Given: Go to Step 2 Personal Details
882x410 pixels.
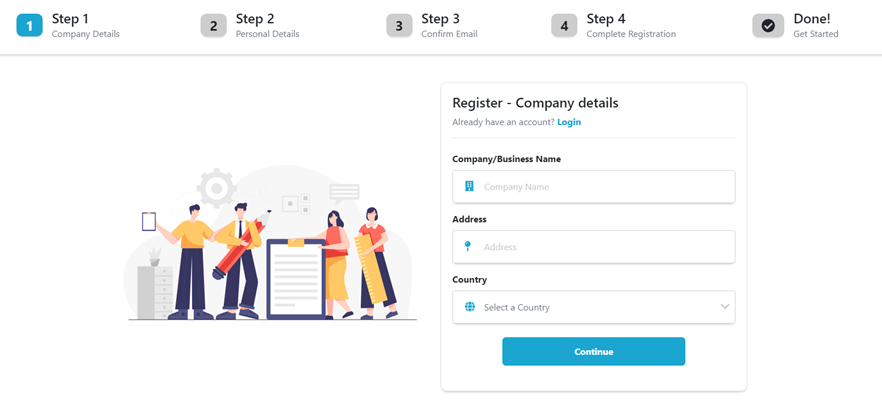Looking at the screenshot, I should tap(267, 26).
